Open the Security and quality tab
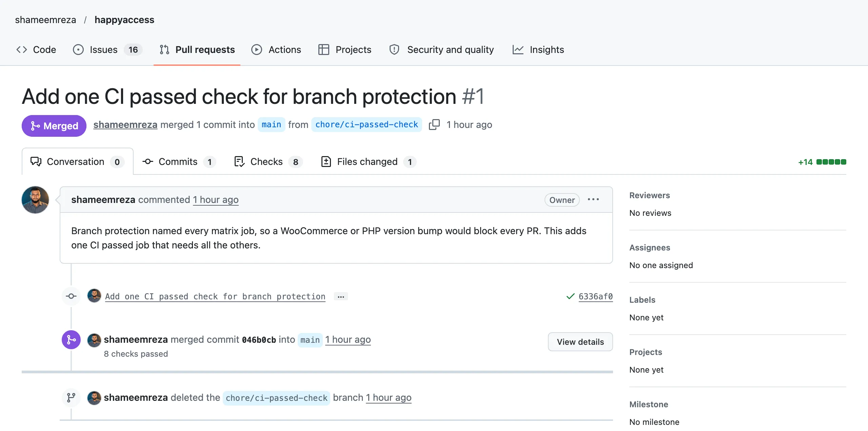 click(x=442, y=50)
